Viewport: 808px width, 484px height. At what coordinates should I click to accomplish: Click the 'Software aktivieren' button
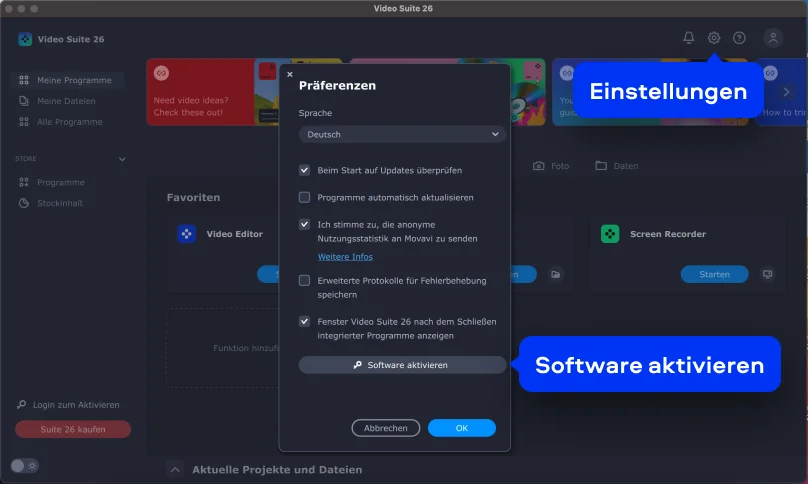402,365
